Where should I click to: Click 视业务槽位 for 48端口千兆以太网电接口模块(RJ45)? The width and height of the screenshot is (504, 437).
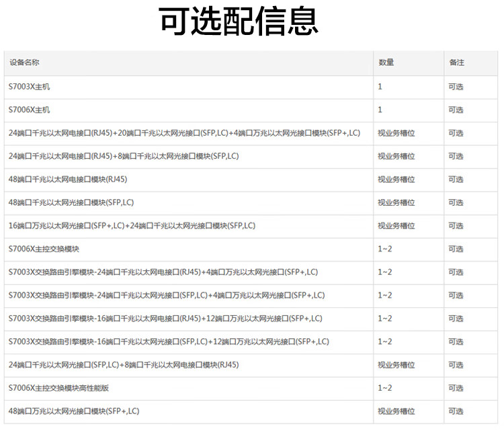(396, 180)
